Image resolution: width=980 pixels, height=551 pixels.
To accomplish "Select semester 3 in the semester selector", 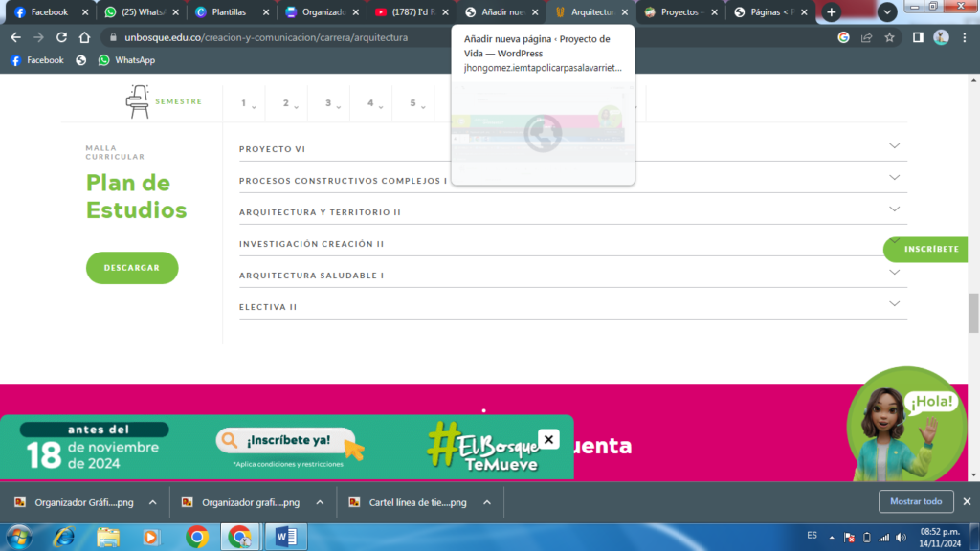I will click(328, 103).
